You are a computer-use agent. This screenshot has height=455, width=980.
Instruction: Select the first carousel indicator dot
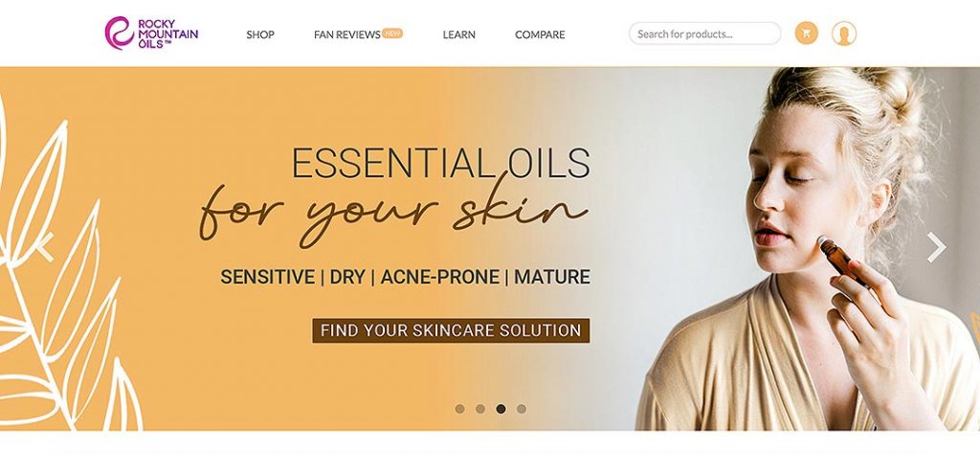(x=460, y=409)
